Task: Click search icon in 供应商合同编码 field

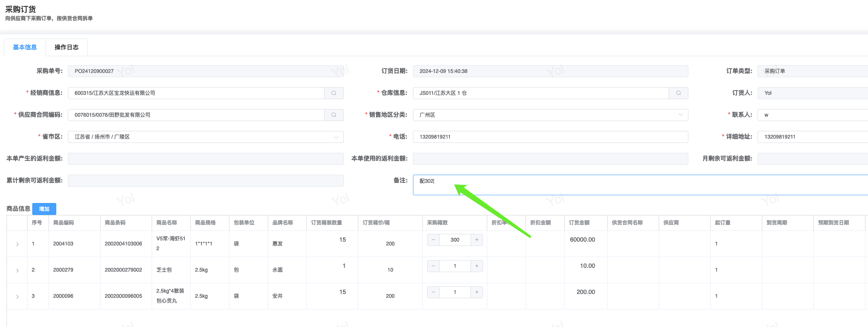Action: [x=334, y=115]
